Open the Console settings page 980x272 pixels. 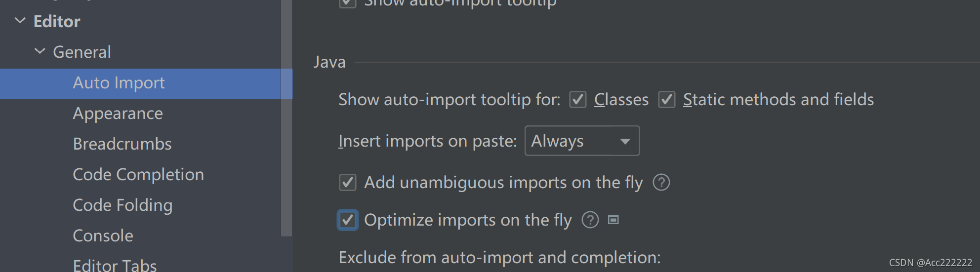click(x=103, y=236)
